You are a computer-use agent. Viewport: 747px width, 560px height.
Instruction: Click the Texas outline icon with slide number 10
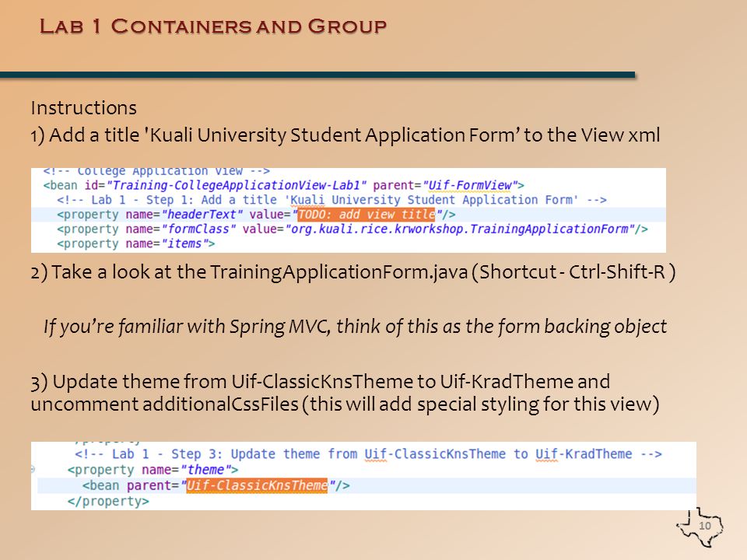700,527
